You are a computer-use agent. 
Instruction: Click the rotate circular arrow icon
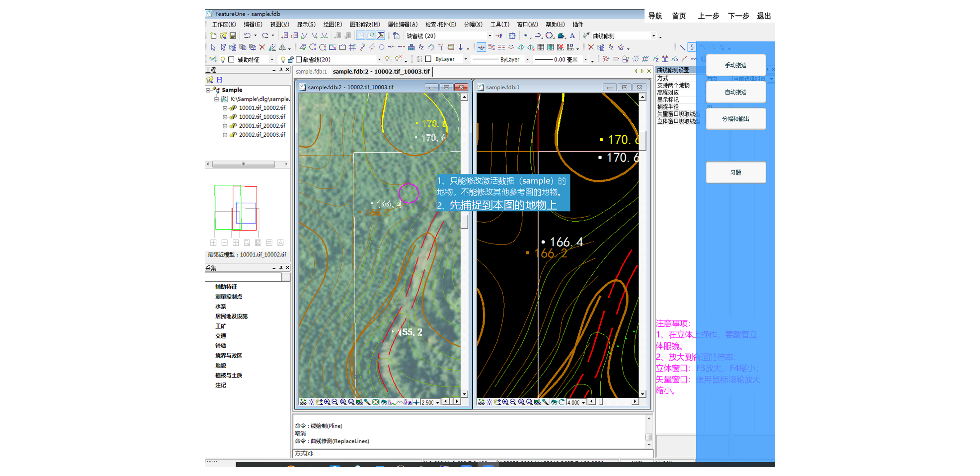click(313, 47)
